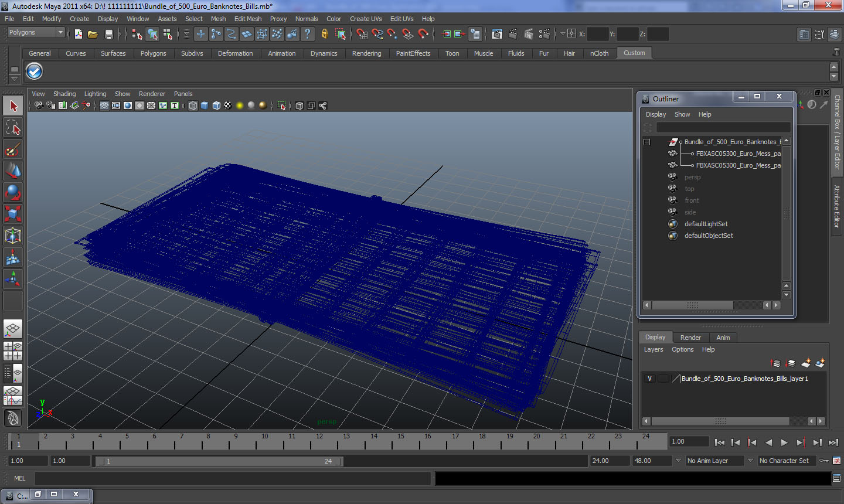Create a new empty display layer
This screenshot has height=504, width=844.
pos(806,363)
